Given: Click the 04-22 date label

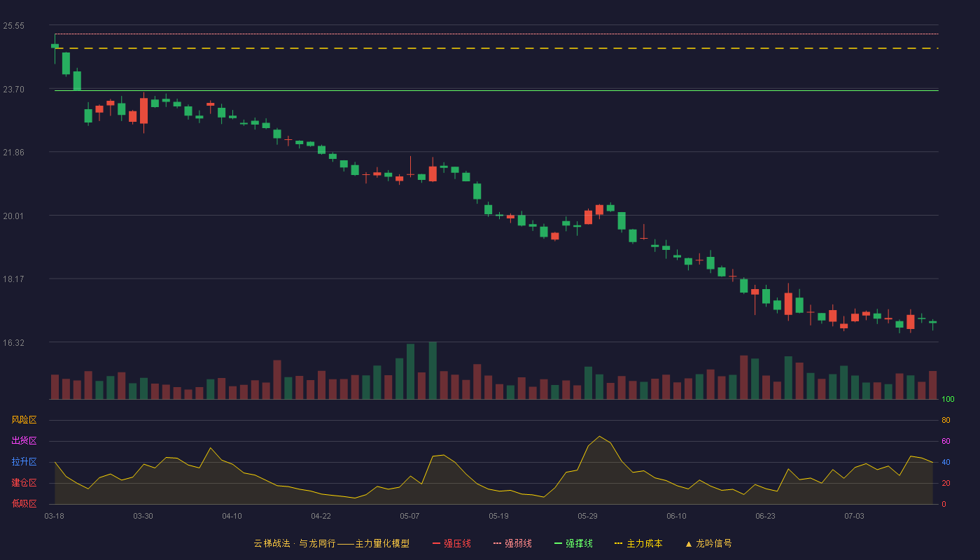Looking at the screenshot, I should [x=321, y=516].
